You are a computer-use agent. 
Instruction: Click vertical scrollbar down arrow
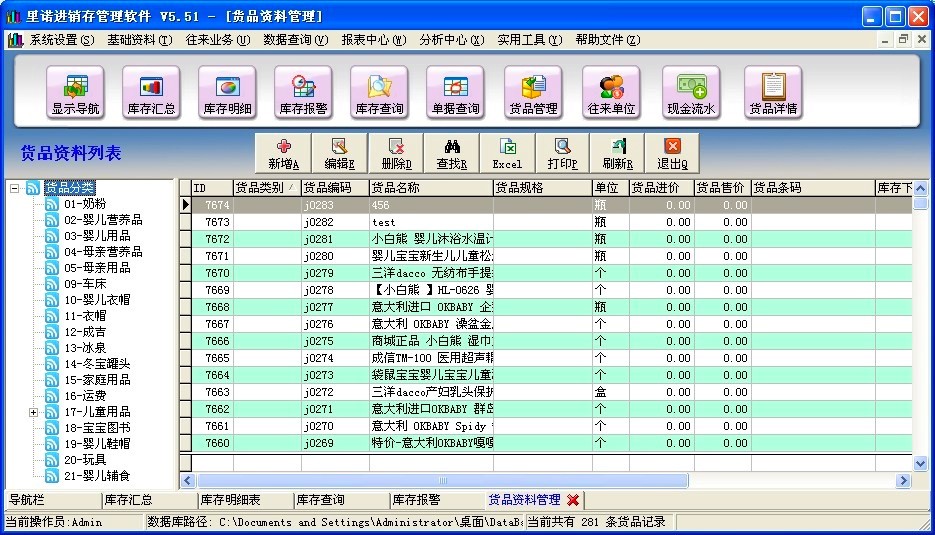920,463
